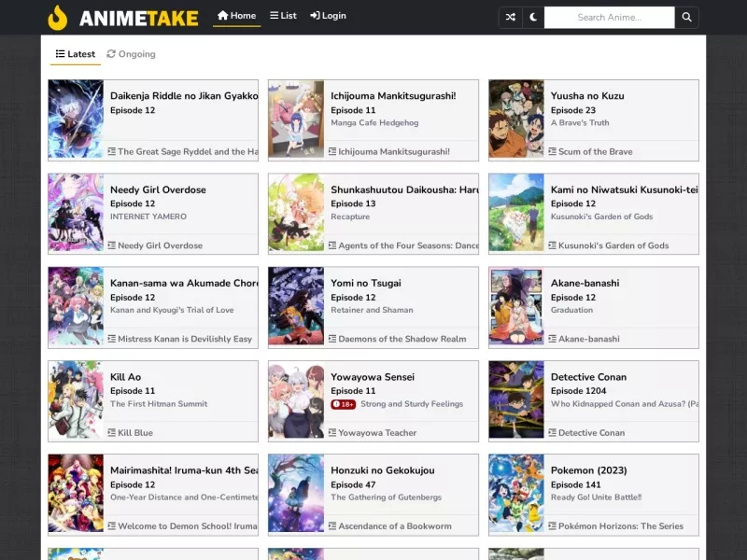Click 'A Brave's Truth' episode subtitle
The height and width of the screenshot is (560, 747).
[x=580, y=123]
